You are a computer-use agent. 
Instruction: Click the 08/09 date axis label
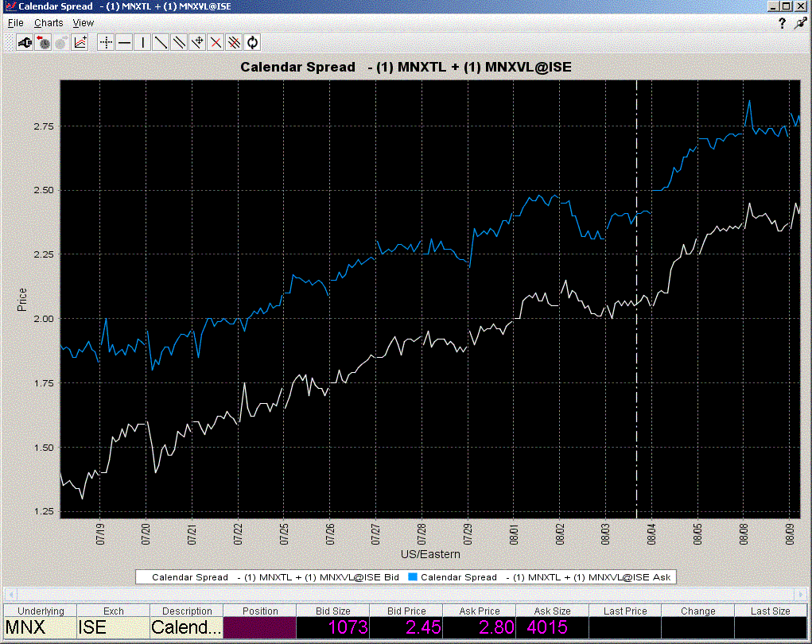pos(790,533)
